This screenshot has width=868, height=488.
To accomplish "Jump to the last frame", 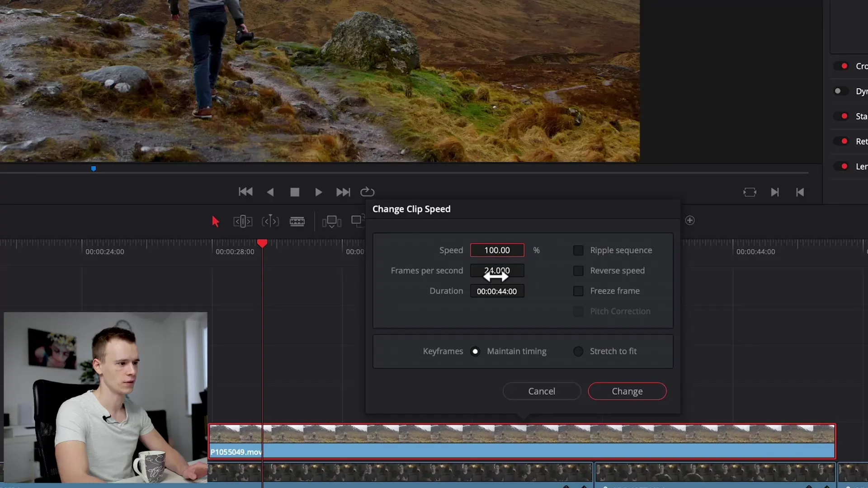I will pos(343,192).
